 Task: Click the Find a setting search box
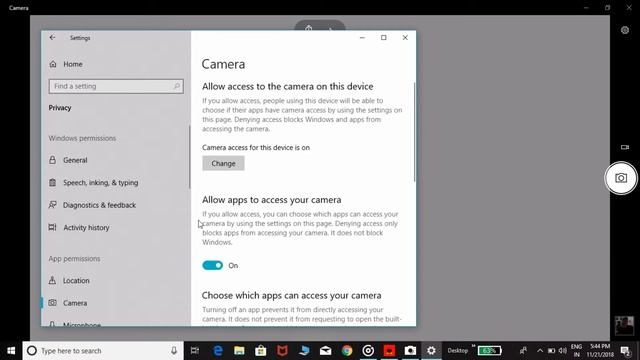tap(116, 86)
